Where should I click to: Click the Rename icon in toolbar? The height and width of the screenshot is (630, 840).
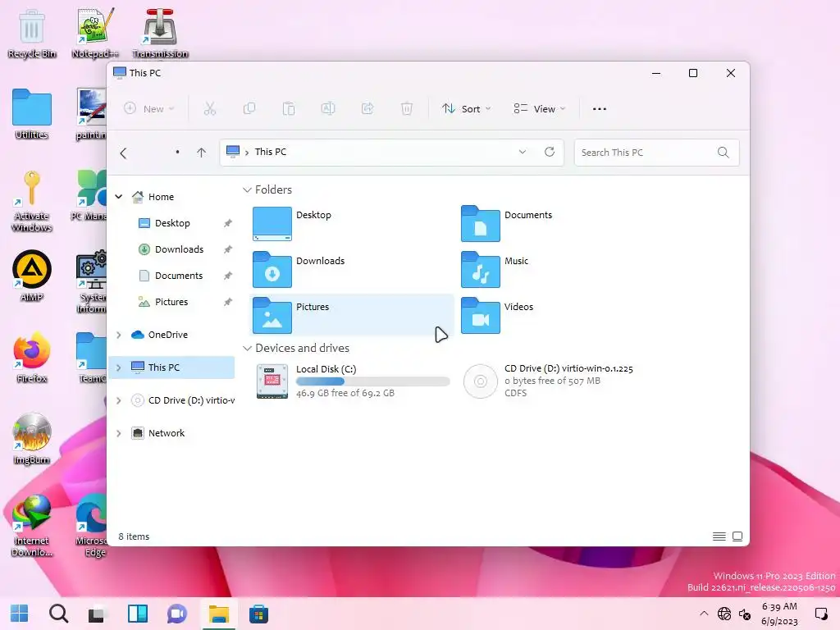click(328, 109)
